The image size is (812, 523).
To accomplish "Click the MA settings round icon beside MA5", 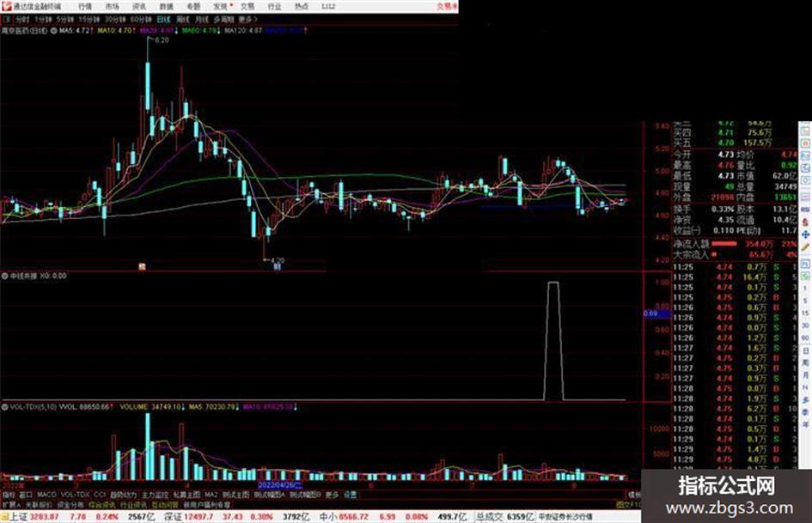I will [x=54, y=31].
